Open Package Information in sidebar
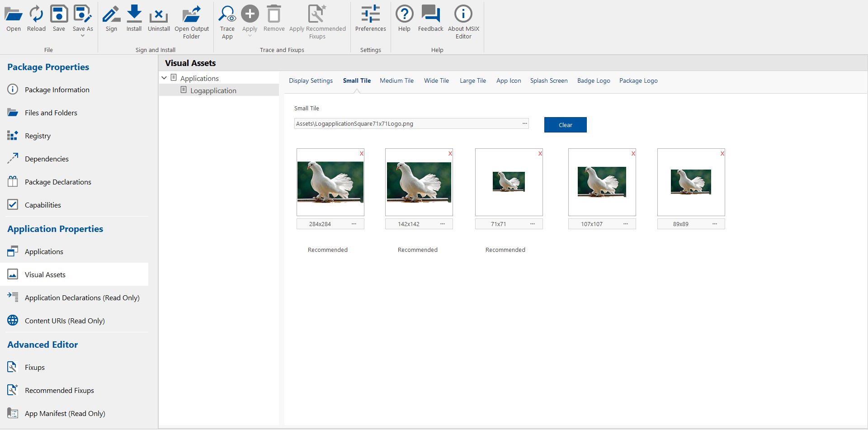Screen dimensions: 868x430 click(x=57, y=90)
